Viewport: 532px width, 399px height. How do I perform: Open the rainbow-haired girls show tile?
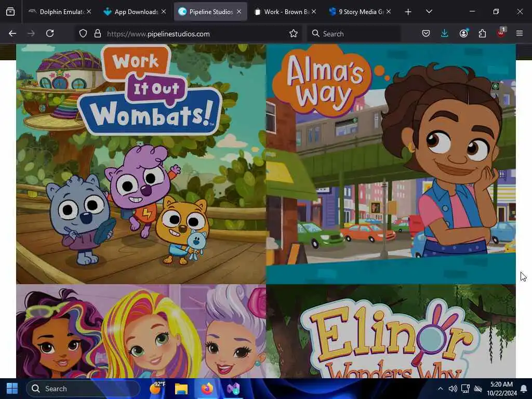pos(141,331)
